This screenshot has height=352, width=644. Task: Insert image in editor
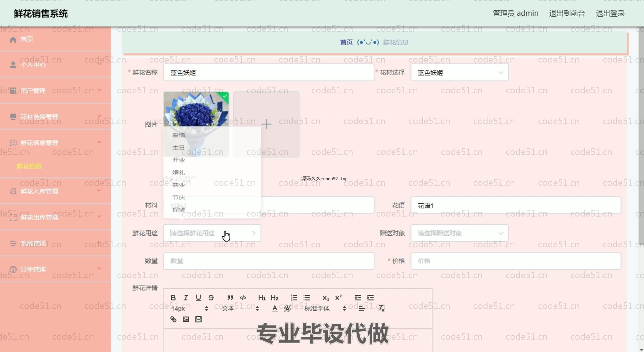point(186,319)
